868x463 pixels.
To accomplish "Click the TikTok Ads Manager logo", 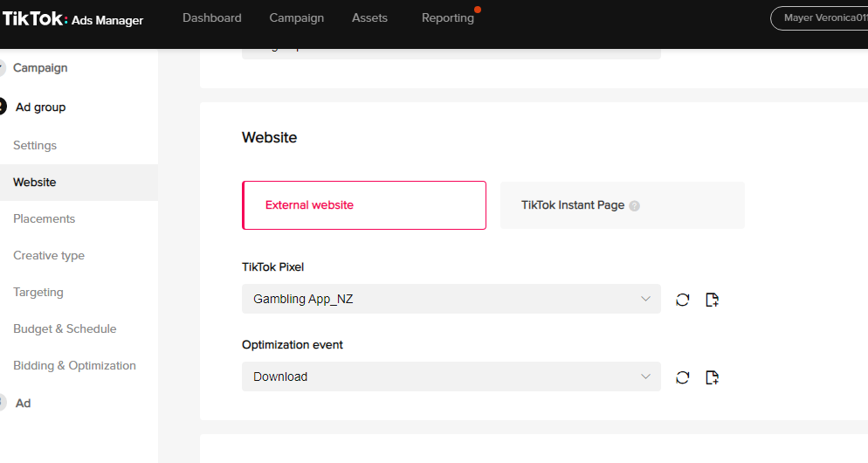I will 73,19.
